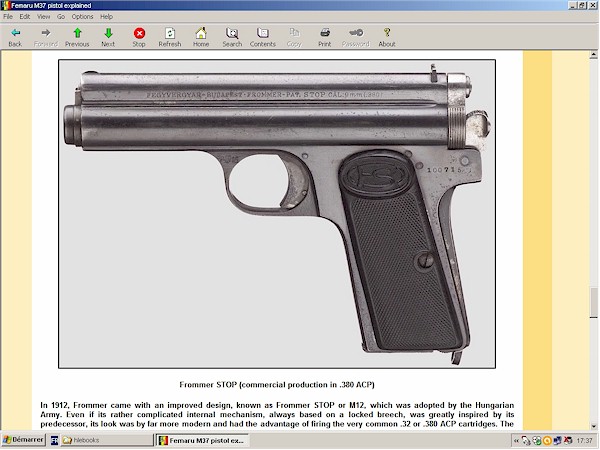
Task: Advance to the Next page
Action: pyautogui.click(x=108, y=37)
